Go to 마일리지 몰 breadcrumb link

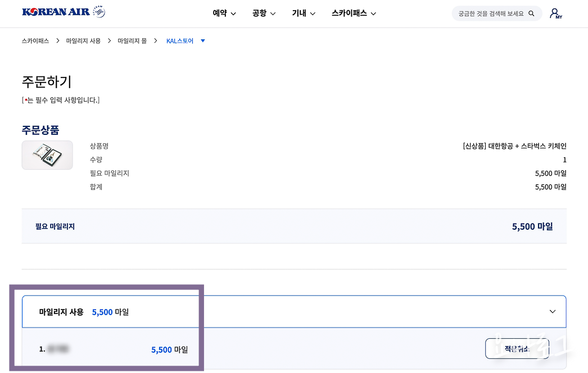[x=132, y=41]
